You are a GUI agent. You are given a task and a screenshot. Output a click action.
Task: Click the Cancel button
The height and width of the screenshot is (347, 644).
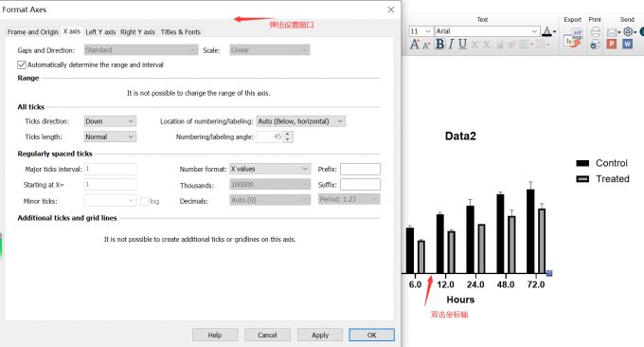pyautogui.click(x=267, y=335)
